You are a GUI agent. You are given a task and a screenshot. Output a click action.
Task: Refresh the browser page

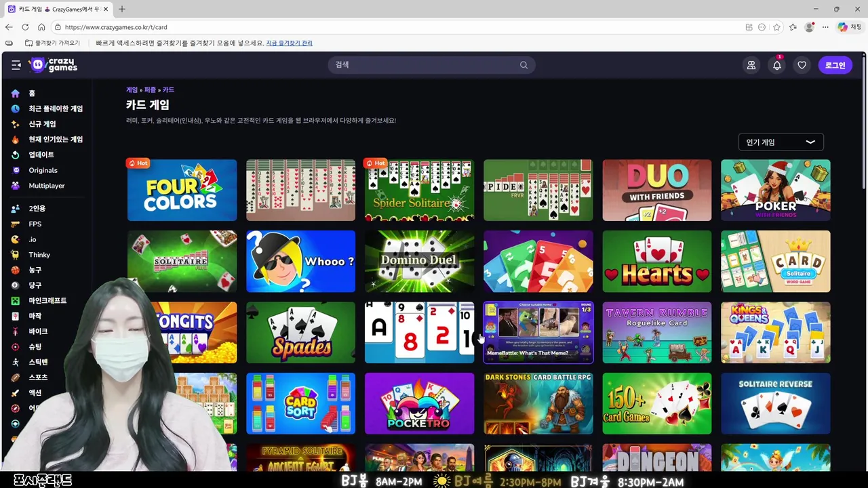[x=25, y=27]
